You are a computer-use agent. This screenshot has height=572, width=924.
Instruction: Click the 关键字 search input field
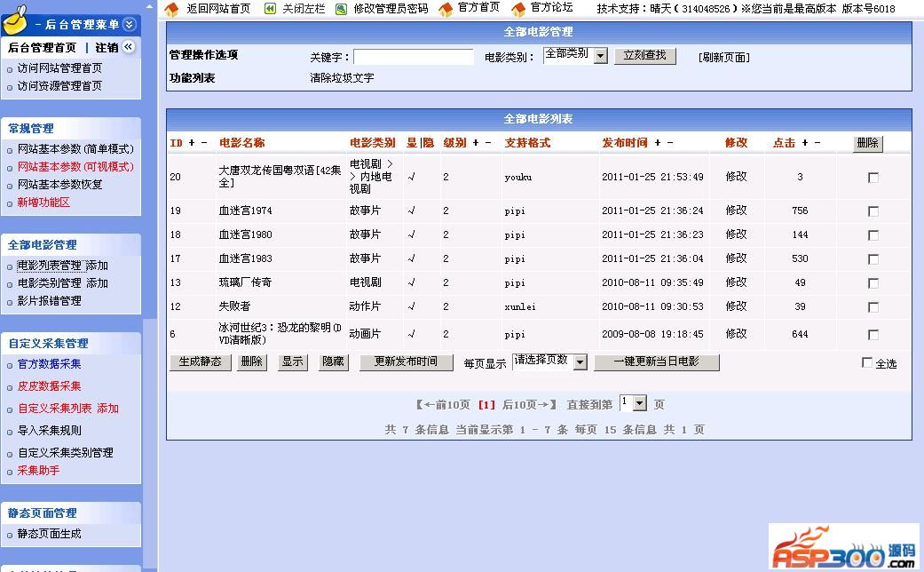pyautogui.click(x=413, y=57)
